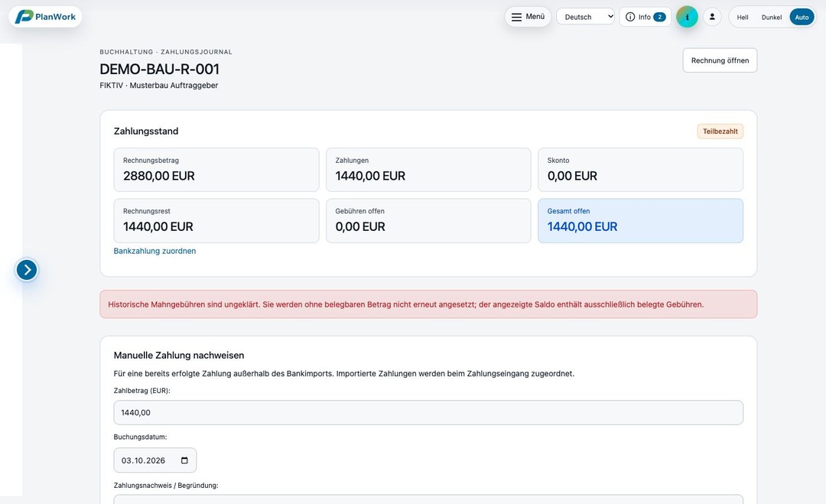This screenshot has width=826, height=504.
Task: Click the PlanWork logo
Action: click(45, 17)
